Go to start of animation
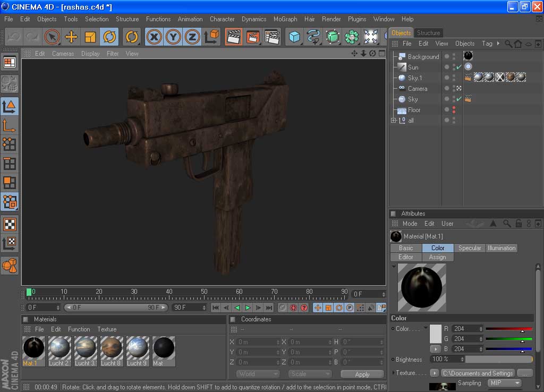The width and height of the screenshot is (544, 392). click(216, 308)
